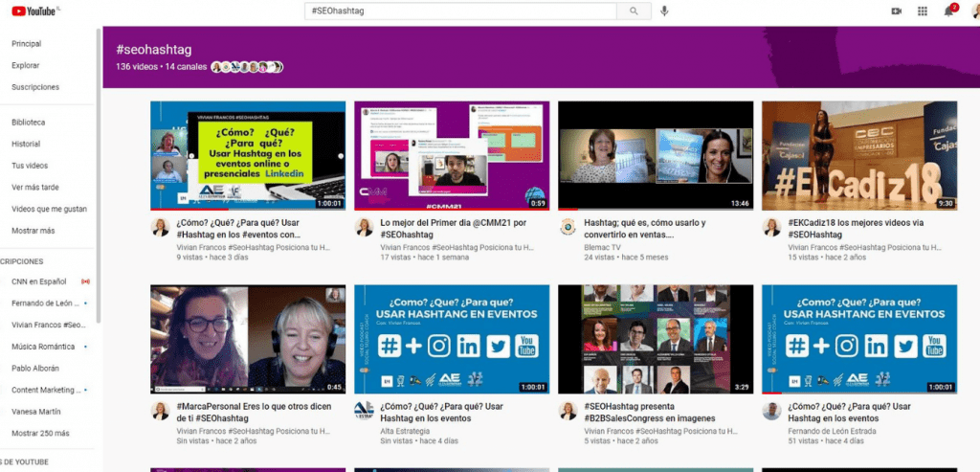Open the YouTube apps grid icon
Image resolution: width=980 pixels, height=472 pixels.
click(922, 11)
